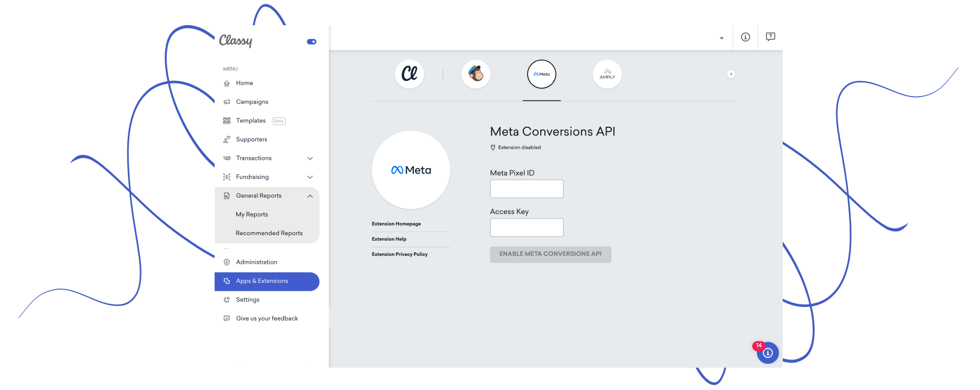980x390 pixels.
Task: Click the help question bubble icon in header
Action: [771, 37]
